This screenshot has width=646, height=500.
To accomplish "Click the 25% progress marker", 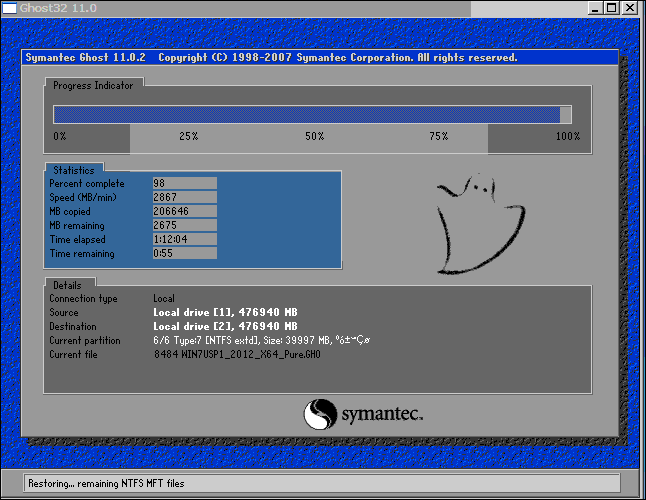I will 189,136.
